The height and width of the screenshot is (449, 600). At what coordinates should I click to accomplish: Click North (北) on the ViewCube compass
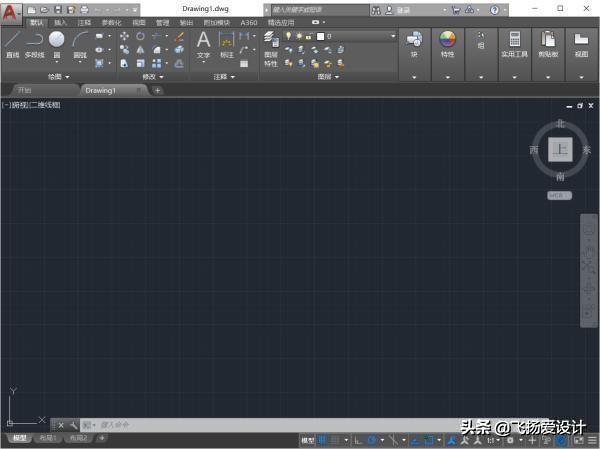[561, 123]
